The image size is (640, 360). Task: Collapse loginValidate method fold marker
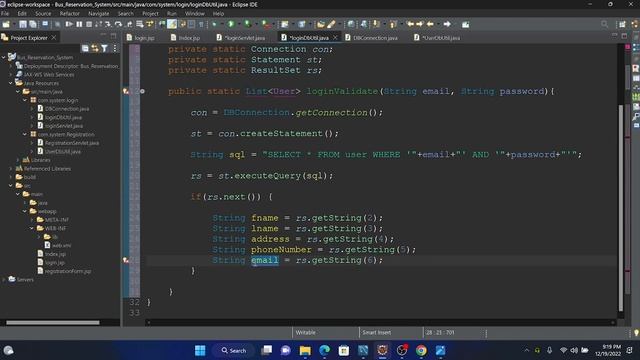click(142, 91)
